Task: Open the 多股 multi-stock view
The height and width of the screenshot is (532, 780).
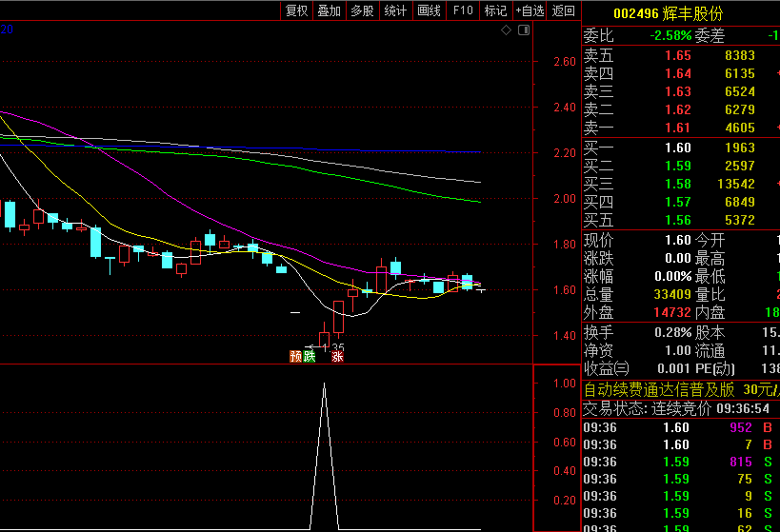Action: click(x=362, y=10)
